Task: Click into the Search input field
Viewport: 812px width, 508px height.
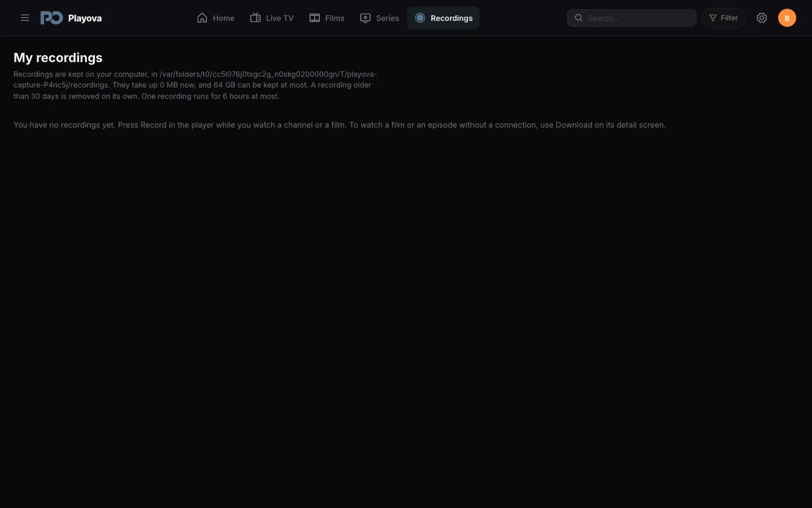Action: pyautogui.click(x=632, y=18)
